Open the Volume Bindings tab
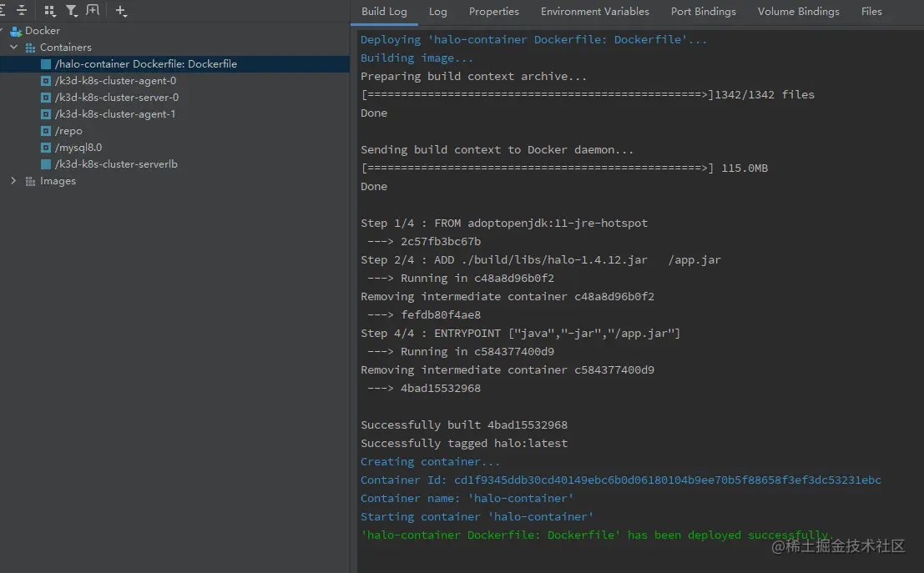Viewport: 924px width, 573px height. (x=799, y=12)
